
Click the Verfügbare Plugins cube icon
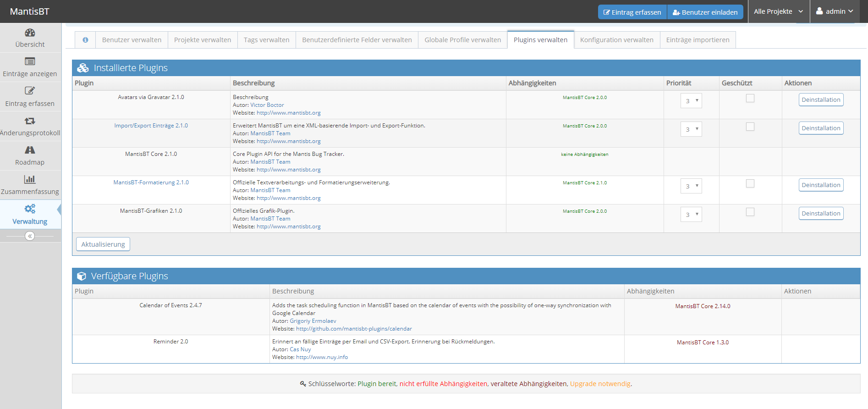(x=82, y=276)
